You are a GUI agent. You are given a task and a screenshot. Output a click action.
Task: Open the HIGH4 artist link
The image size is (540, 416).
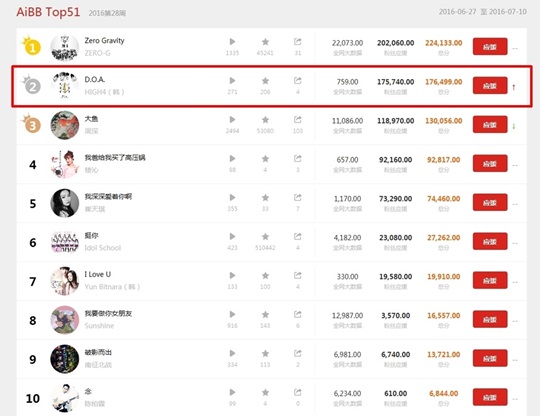pyautogui.click(x=104, y=92)
